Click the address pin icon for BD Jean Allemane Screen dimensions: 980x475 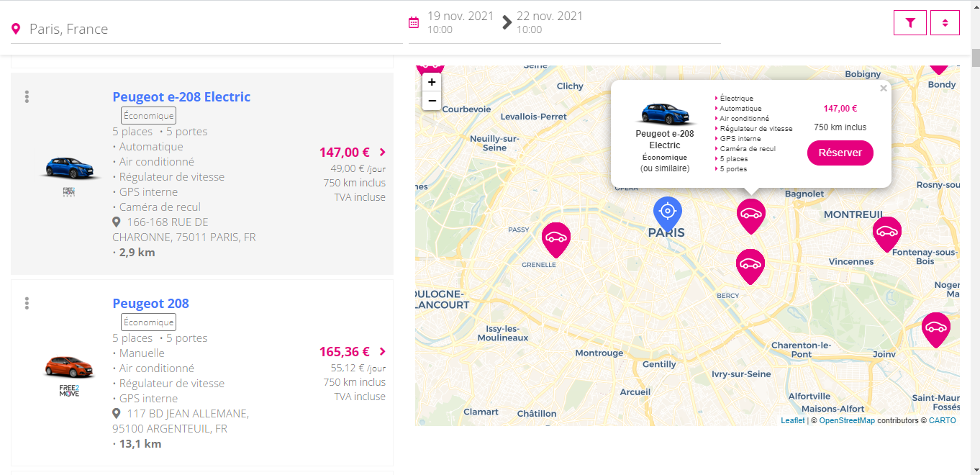117,413
